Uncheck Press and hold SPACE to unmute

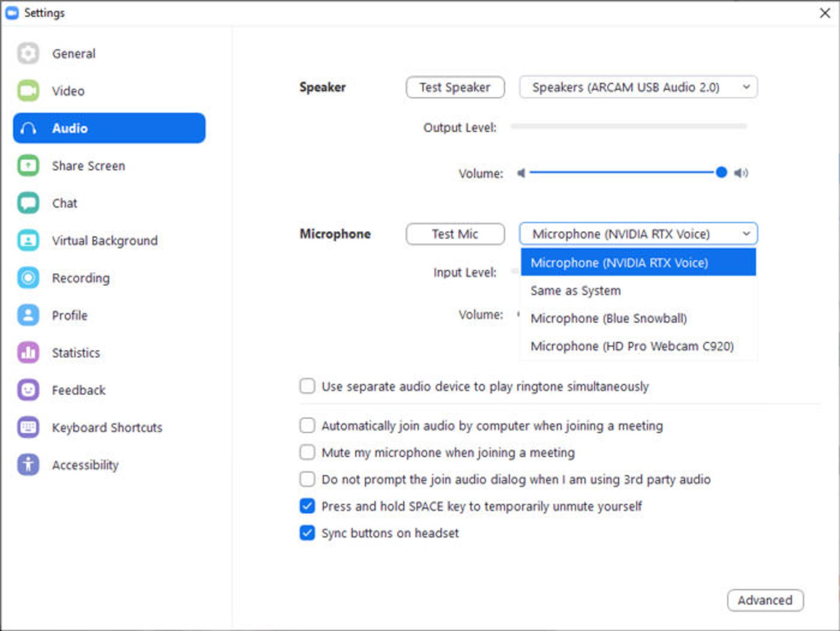click(307, 506)
